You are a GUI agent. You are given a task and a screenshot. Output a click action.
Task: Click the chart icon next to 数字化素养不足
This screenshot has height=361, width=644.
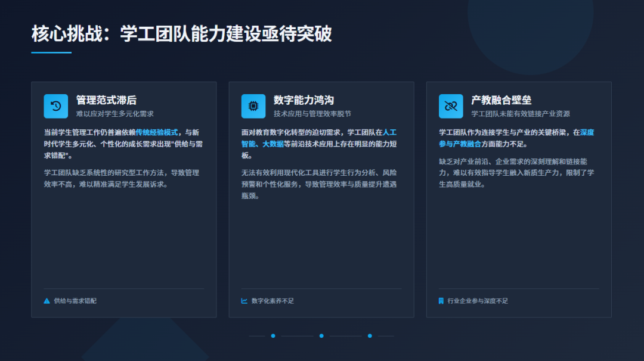(x=244, y=301)
